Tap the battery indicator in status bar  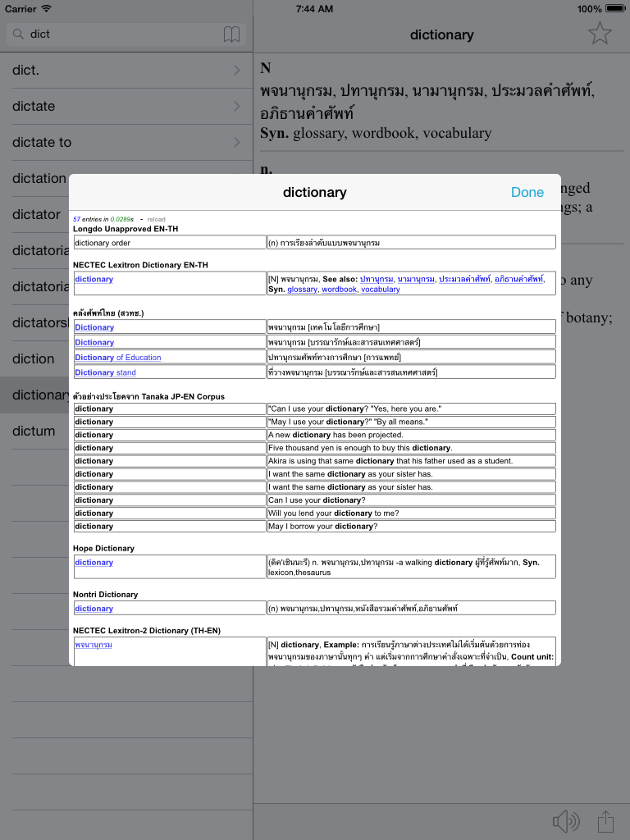pyautogui.click(x=615, y=8)
